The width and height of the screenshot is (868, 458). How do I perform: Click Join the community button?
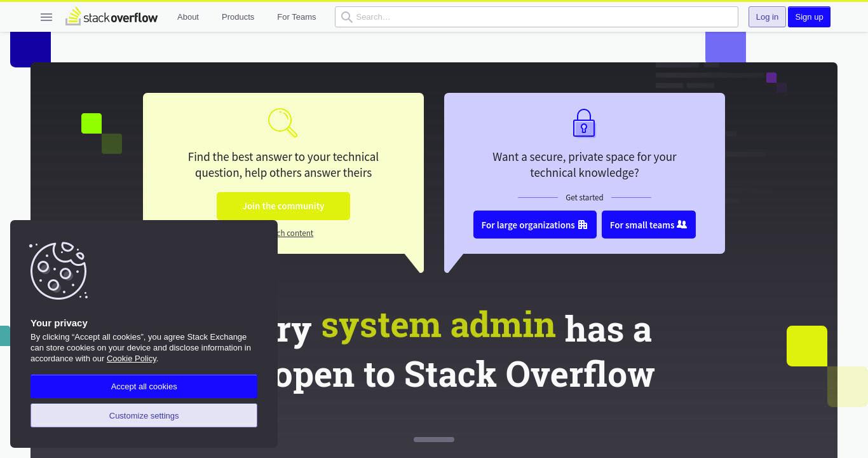coord(283,206)
